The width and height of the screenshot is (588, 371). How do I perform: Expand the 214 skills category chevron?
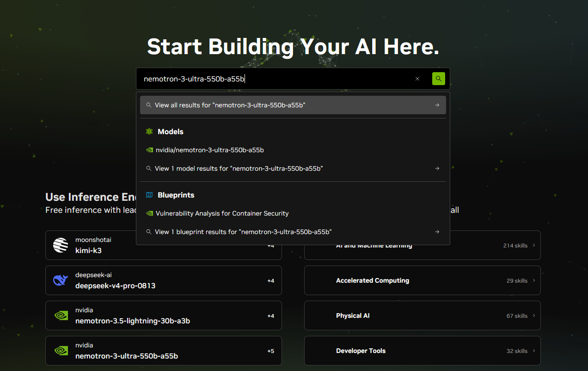point(534,245)
